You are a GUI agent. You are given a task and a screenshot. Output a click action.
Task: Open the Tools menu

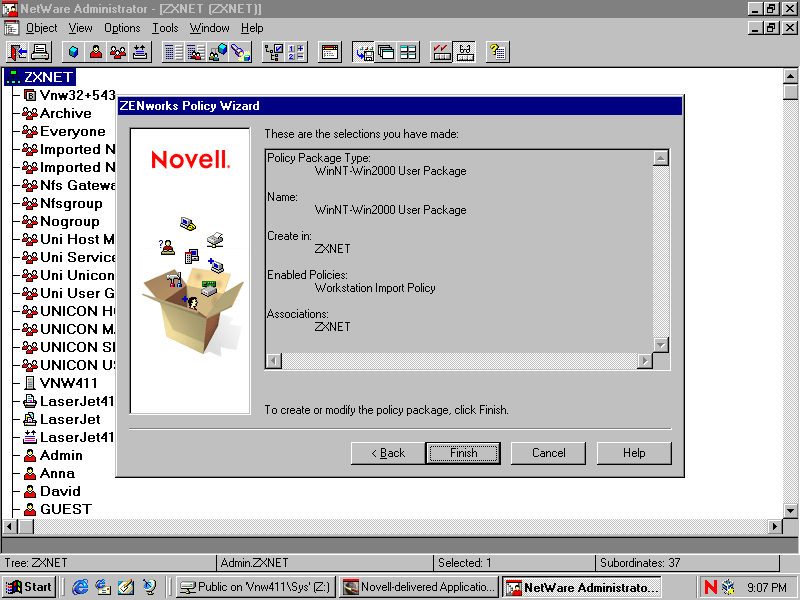pyautogui.click(x=165, y=28)
